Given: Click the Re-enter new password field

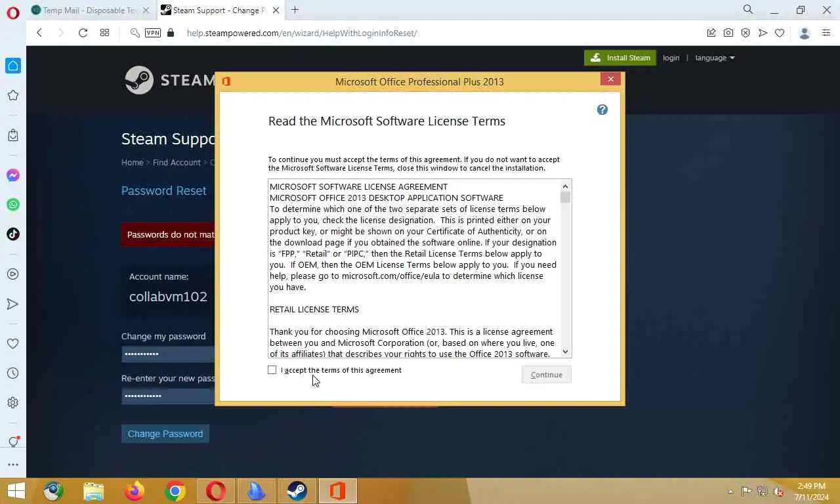Looking at the screenshot, I should pos(168,396).
